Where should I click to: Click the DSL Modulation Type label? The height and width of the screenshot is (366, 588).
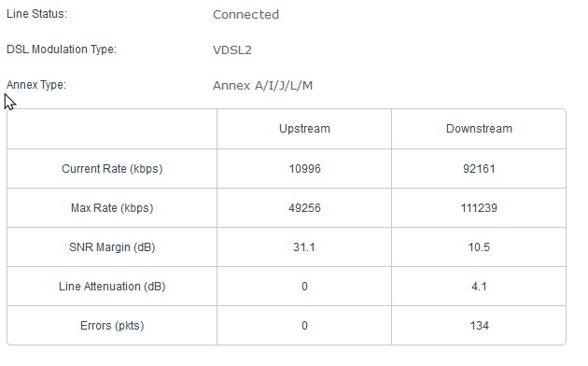point(62,49)
